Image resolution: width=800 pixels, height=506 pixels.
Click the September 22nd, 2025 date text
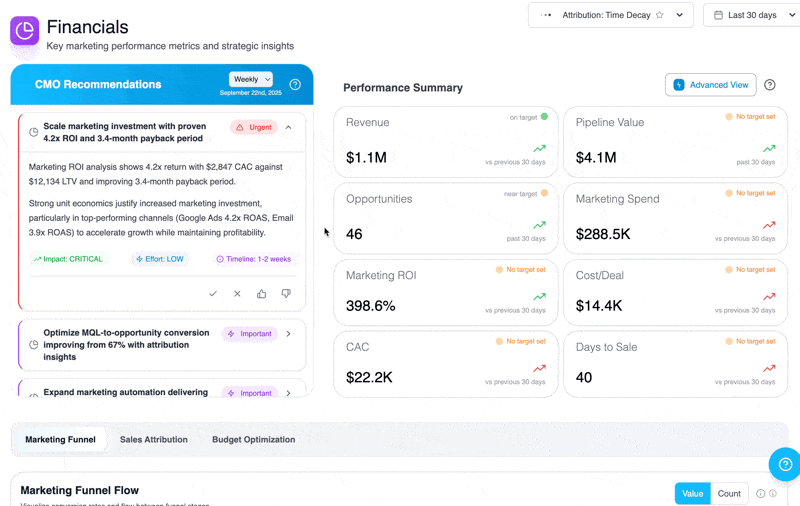pos(251,93)
